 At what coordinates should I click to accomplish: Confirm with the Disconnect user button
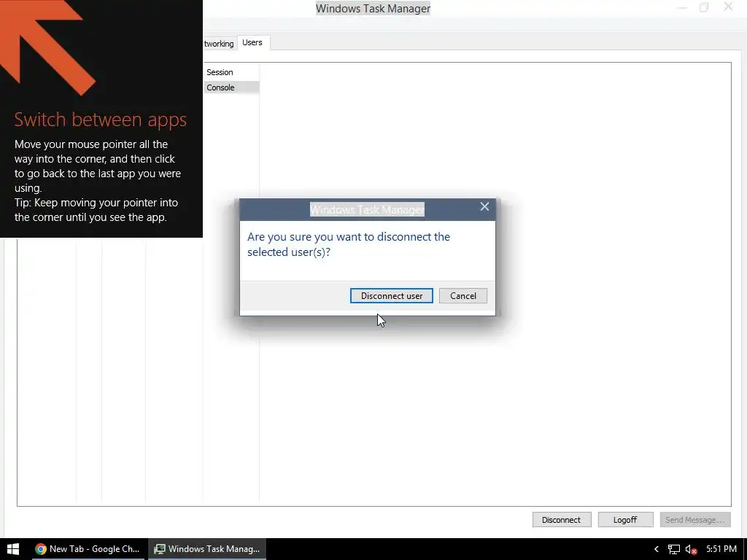point(391,296)
